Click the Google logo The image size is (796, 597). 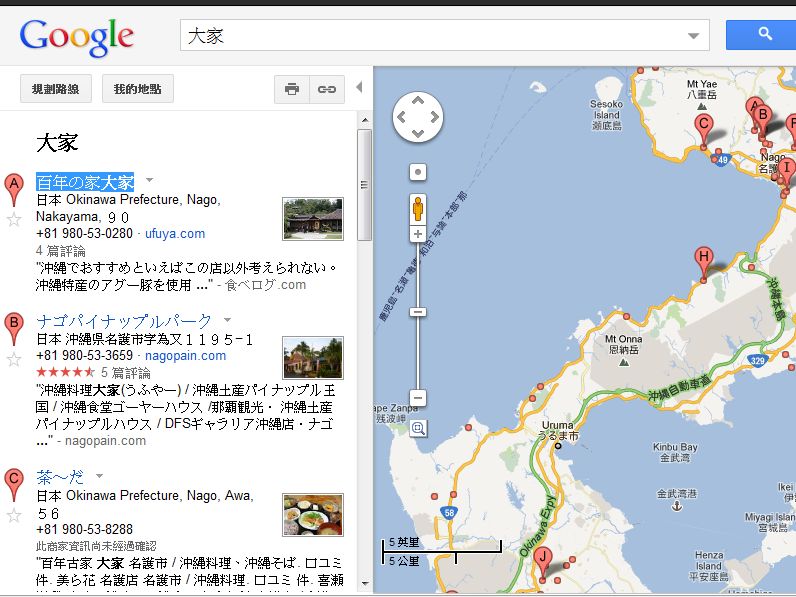pos(77,37)
